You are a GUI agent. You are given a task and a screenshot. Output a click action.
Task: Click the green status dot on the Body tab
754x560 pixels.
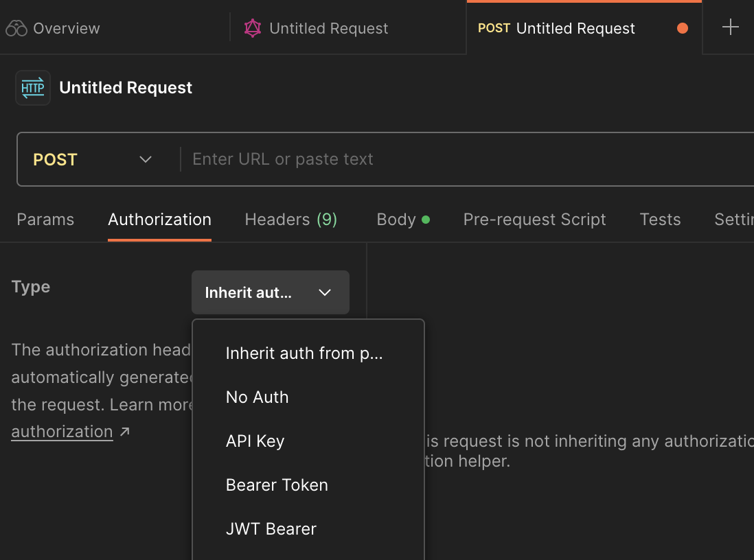[427, 218]
